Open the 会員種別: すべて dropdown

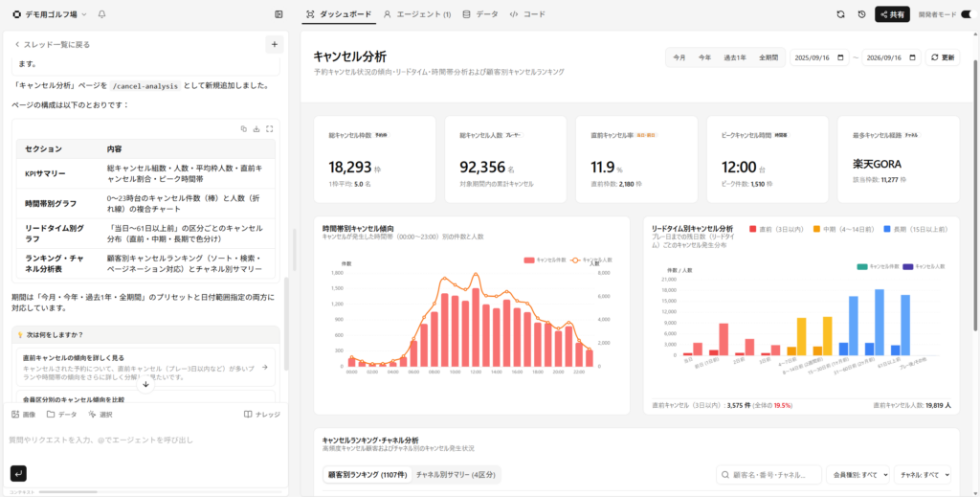857,475
